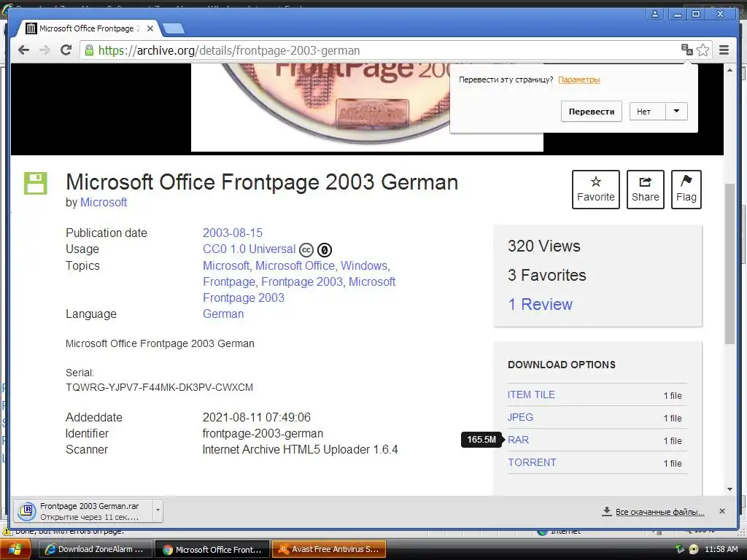Open the Microsoft Frontpage 2003 topic link
747x560 pixels.
point(299,289)
